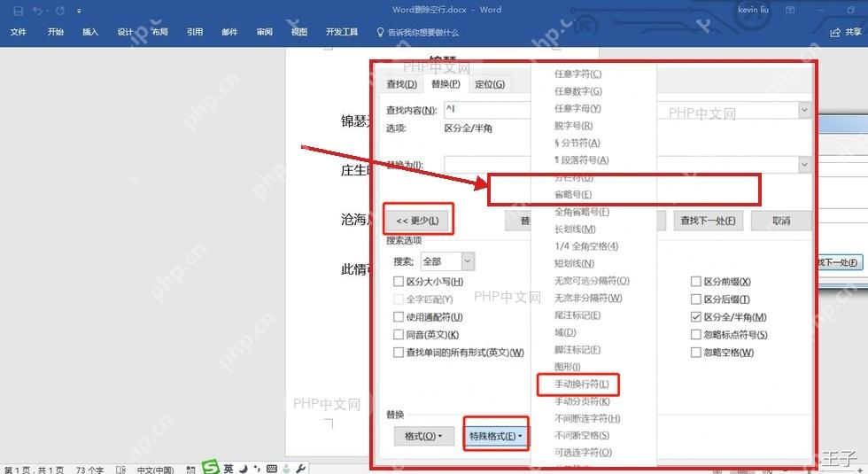Click the 查找下一处(F) button

[x=708, y=221]
